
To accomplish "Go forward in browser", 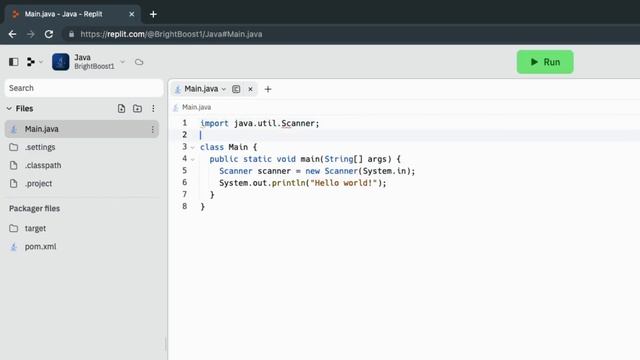I will click(31, 34).
